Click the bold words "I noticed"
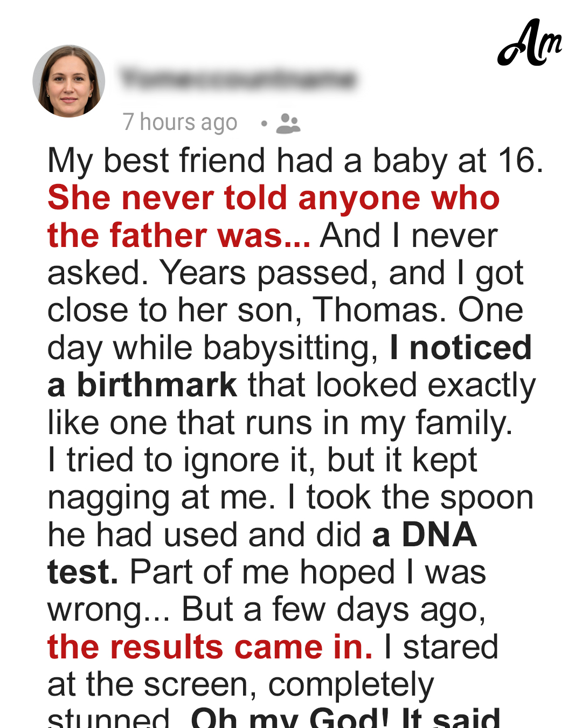Image resolution: width=582 pixels, height=728 pixels. [461, 348]
